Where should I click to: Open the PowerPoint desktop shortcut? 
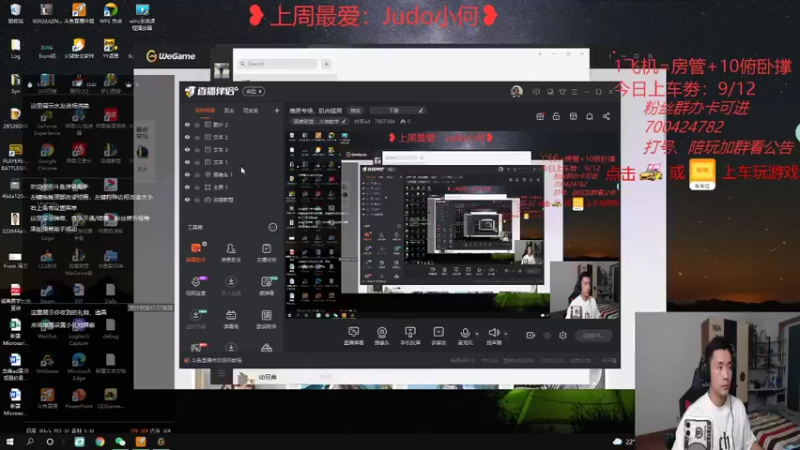(79, 398)
